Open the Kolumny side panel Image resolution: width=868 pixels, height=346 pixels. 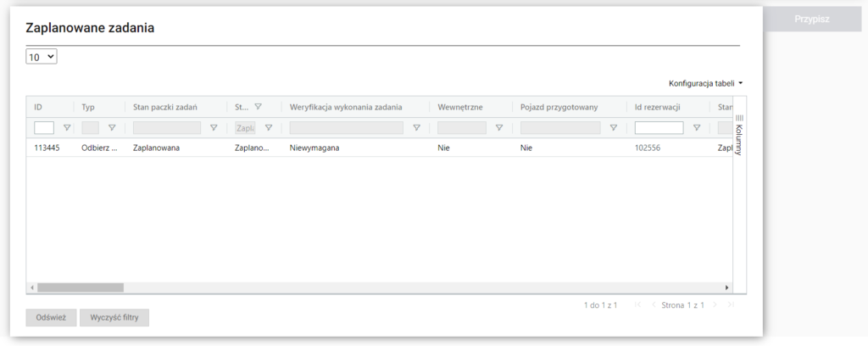tap(739, 135)
